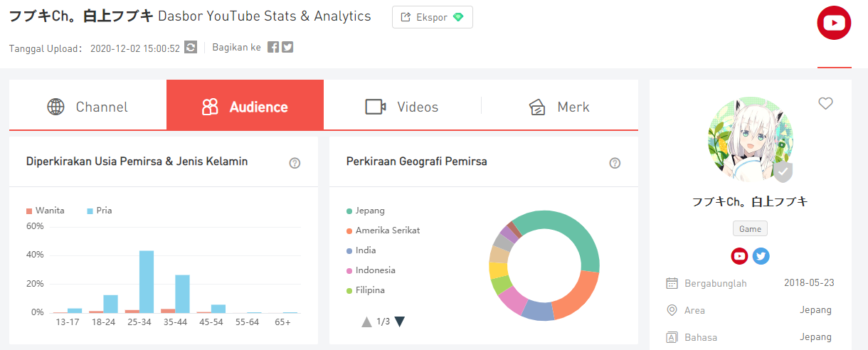This screenshot has height=350, width=868.
Task: Toggle the Pria legend series
Action: [x=100, y=211]
